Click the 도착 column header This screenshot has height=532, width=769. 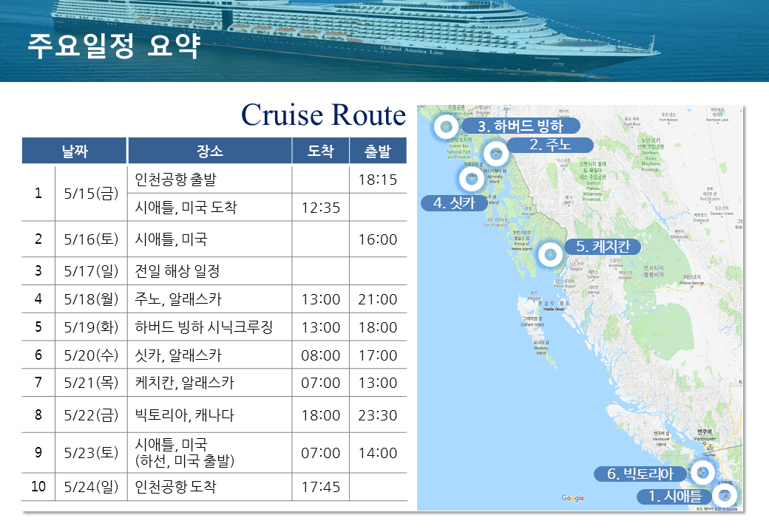(x=321, y=151)
